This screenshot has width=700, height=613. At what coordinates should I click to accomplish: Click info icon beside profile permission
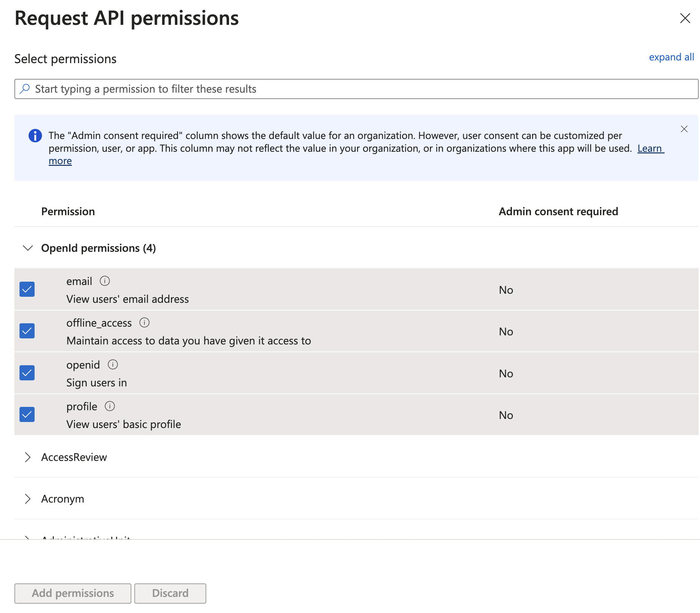tap(110, 406)
